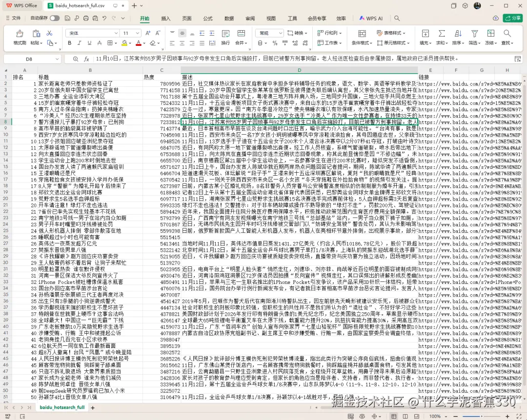Click the eye protection mode icon

coord(362,416)
